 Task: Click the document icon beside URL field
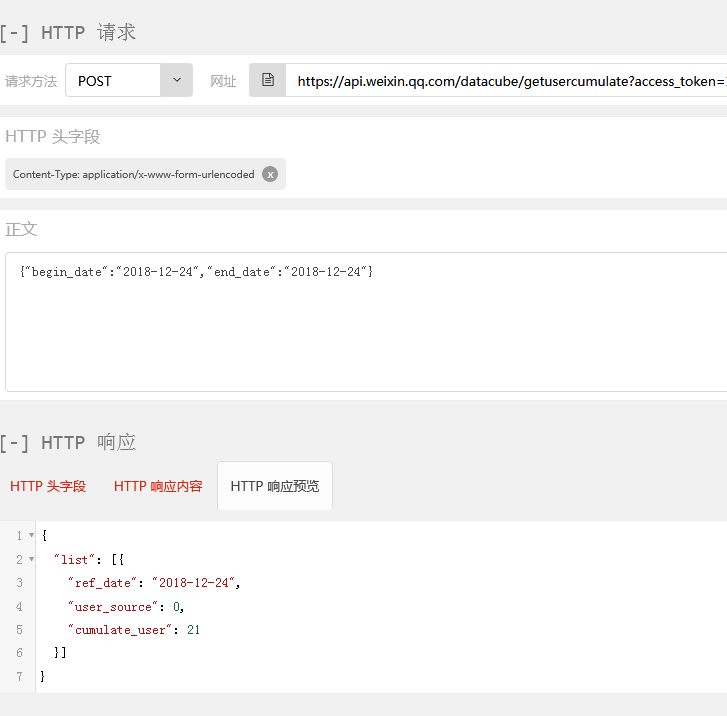pyautogui.click(x=268, y=80)
